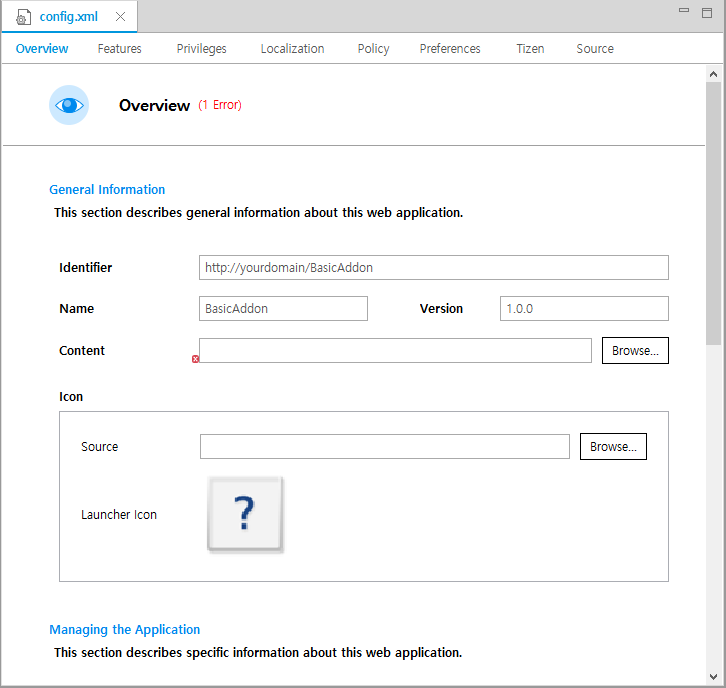
Task: Browse for the Icon source file
Action: pos(613,447)
